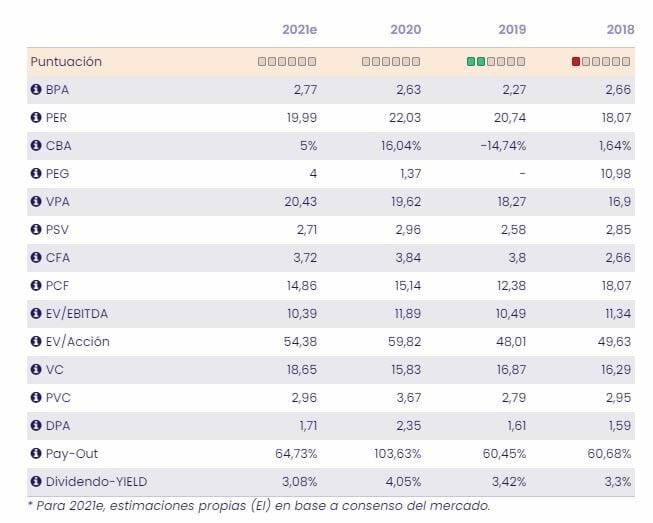This screenshot has height=523, width=653.
Task: Click the info icon beside PCF
Action: (36, 286)
